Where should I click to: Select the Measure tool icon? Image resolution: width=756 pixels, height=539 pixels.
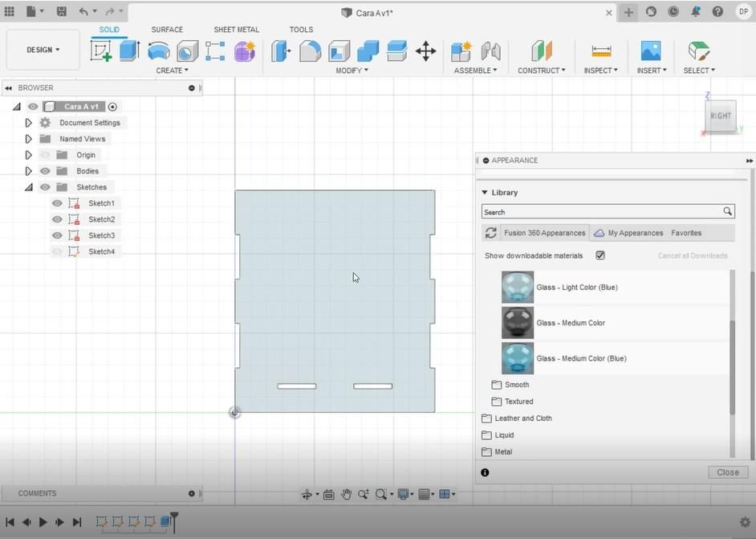pyautogui.click(x=601, y=51)
